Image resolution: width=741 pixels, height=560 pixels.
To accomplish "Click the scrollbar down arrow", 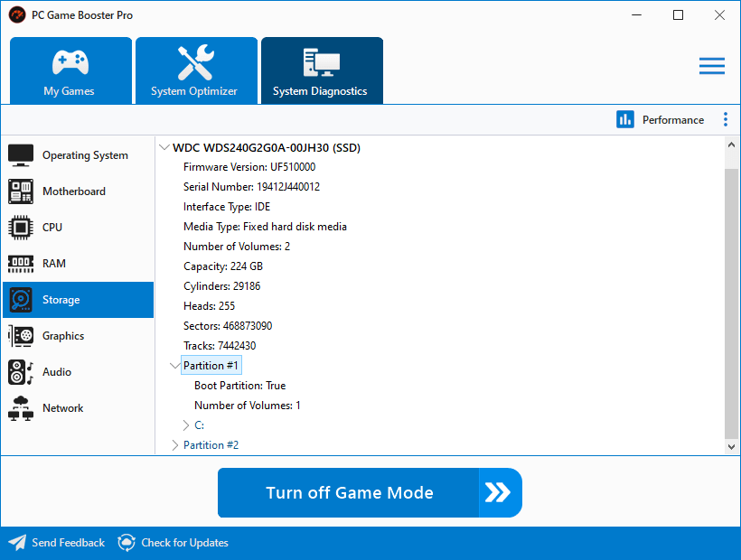I will [x=731, y=446].
